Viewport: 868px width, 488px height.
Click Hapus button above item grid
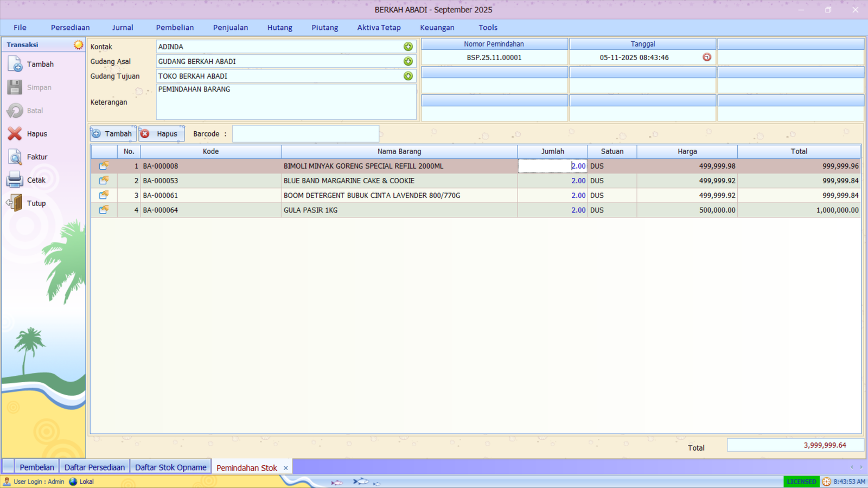(161, 134)
